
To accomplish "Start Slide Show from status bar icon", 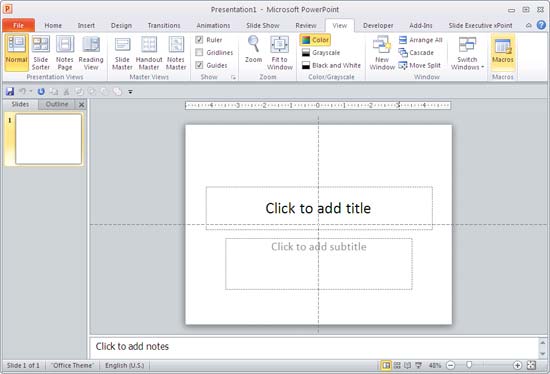I will click(418, 366).
